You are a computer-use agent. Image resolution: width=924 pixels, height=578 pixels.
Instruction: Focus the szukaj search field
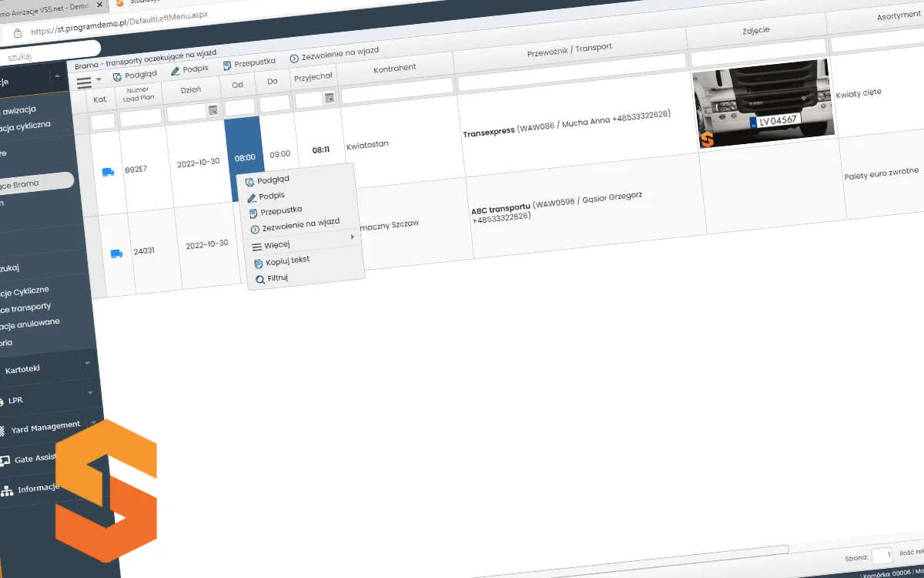[x=46, y=55]
